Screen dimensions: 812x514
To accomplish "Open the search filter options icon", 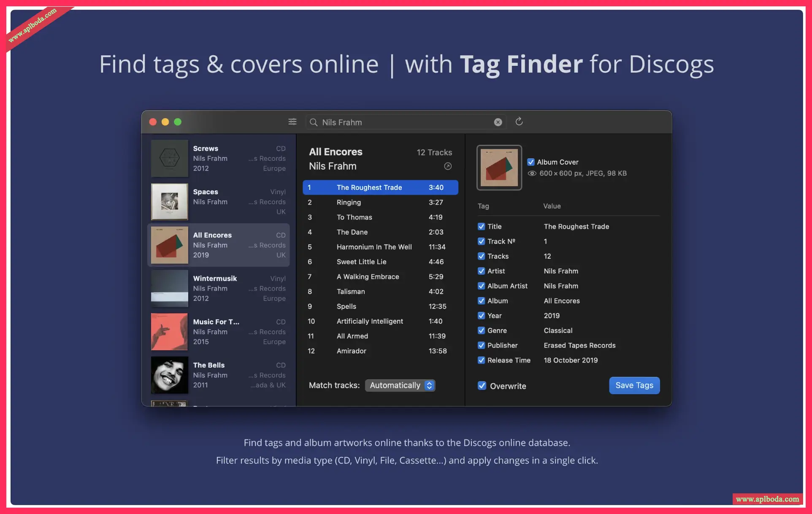I will 292,122.
